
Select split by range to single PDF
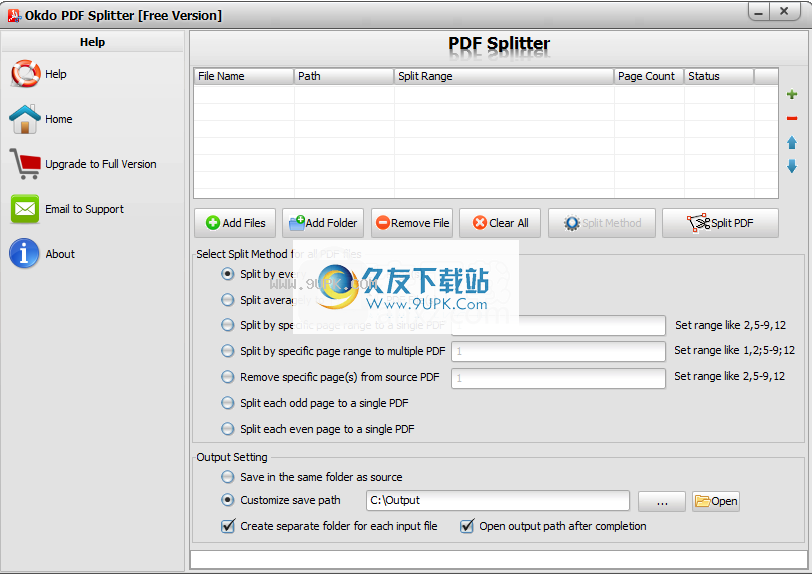pyautogui.click(x=227, y=325)
